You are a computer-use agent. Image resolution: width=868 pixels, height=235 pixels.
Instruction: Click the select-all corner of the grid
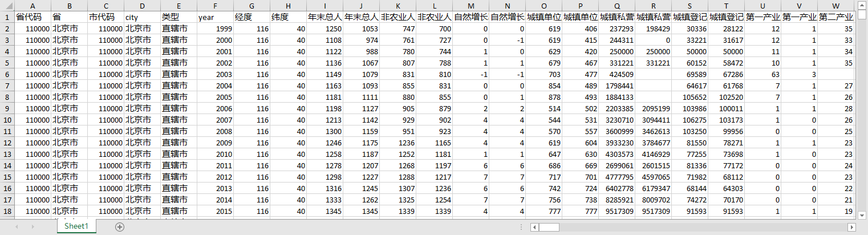[7, 6]
